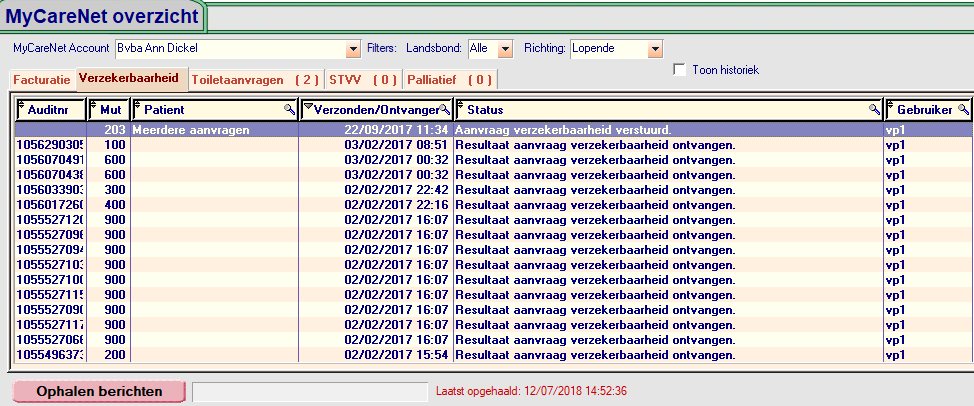The height and width of the screenshot is (406, 974).
Task: Enable the Toon historiek checkbox
Action: click(681, 70)
